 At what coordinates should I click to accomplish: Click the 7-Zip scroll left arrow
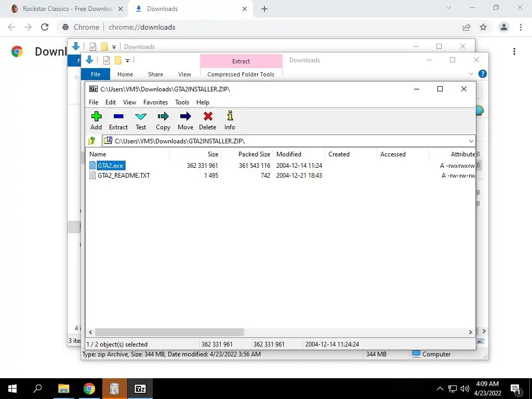point(90,332)
